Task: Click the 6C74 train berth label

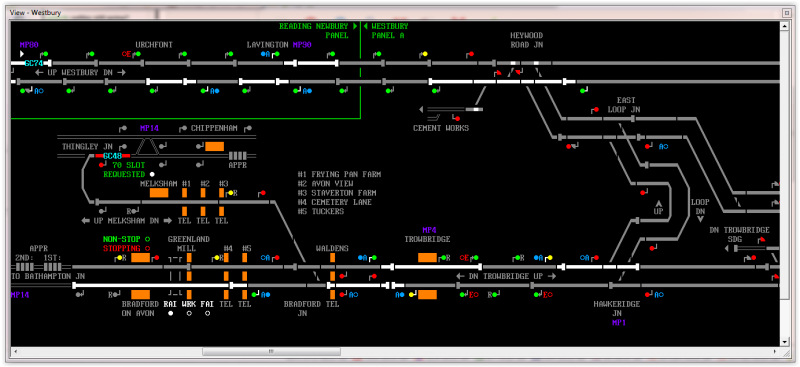Action: [33, 63]
